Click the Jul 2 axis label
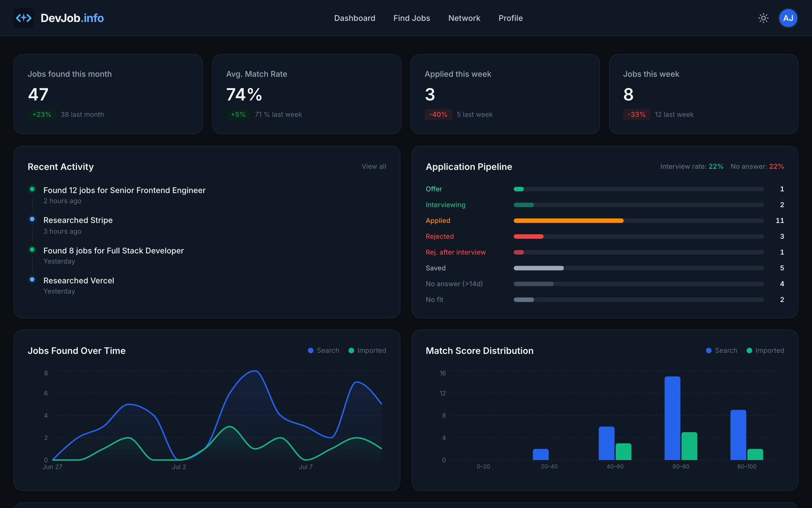Screen dimensions: 812x508 (179, 467)
